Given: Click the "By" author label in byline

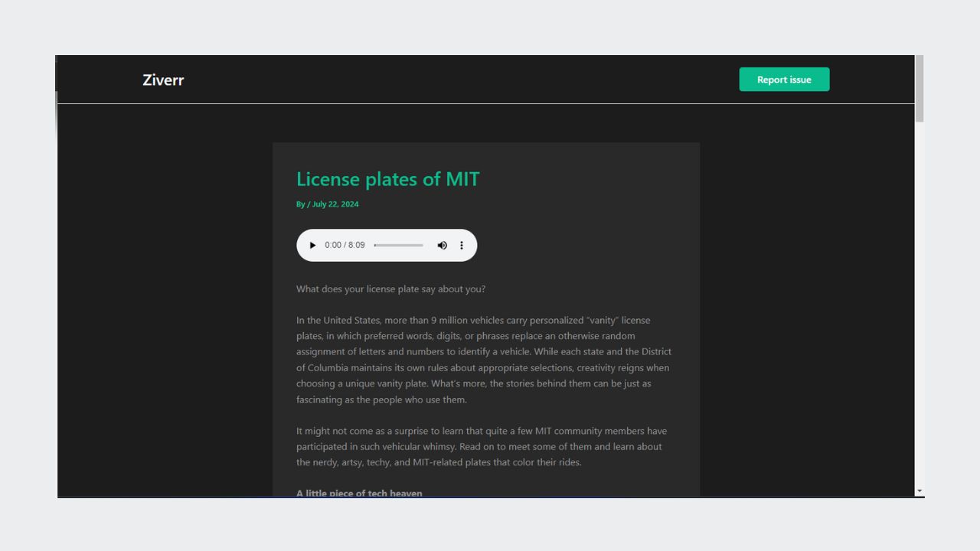Looking at the screenshot, I should (x=300, y=204).
